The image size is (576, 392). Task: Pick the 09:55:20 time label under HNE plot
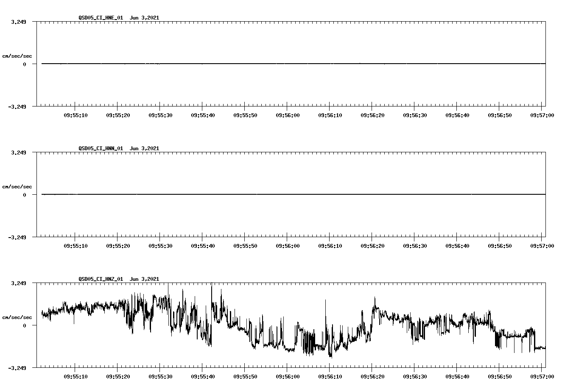118,115
